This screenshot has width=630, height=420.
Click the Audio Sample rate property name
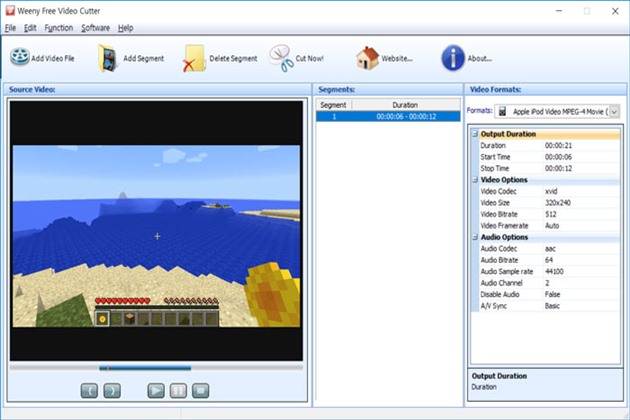tap(507, 272)
